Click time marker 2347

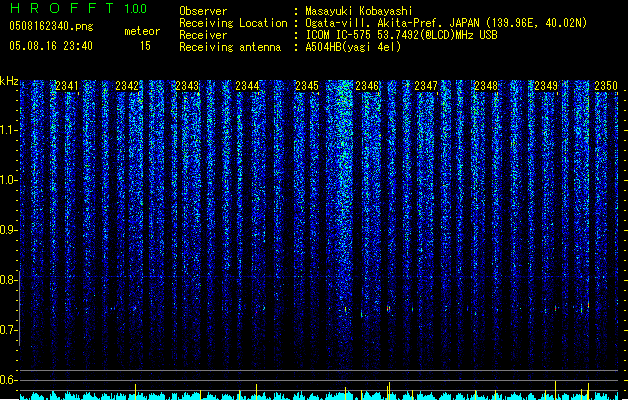pyautogui.click(x=426, y=86)
